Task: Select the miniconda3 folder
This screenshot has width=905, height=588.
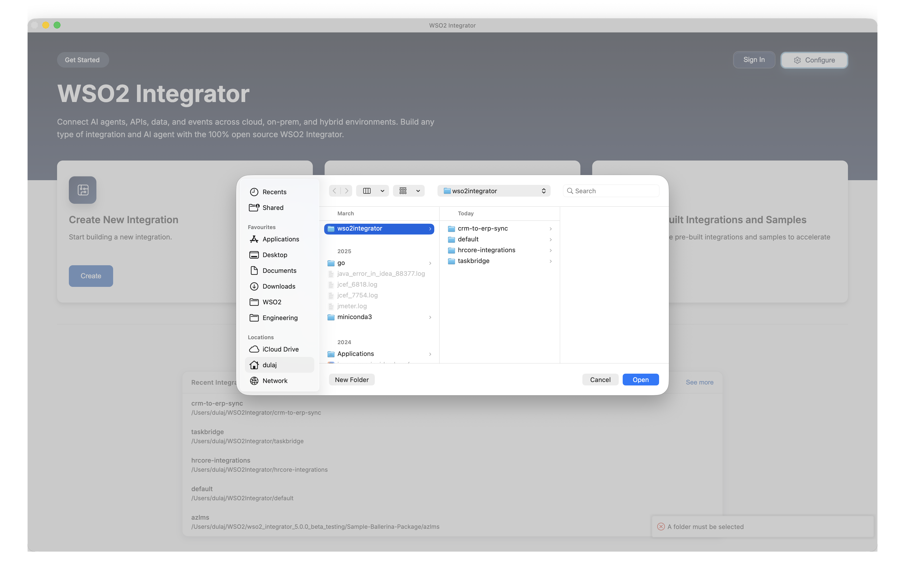Action: click(379, 317)
